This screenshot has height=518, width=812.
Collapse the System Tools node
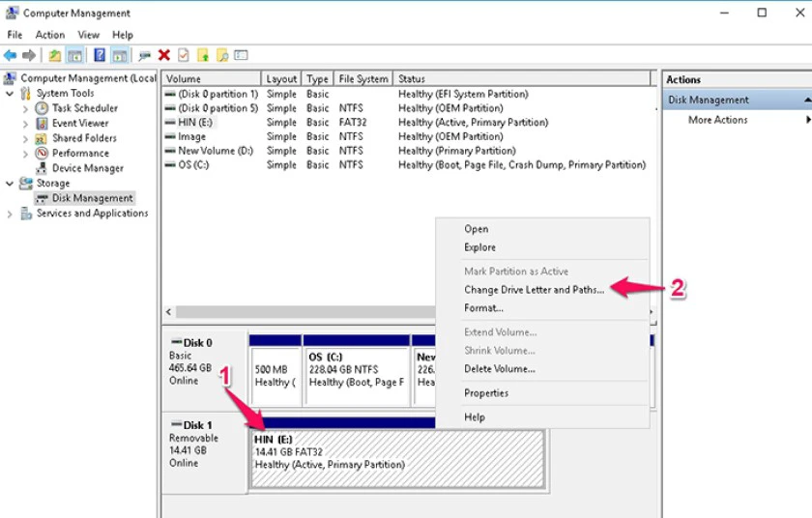(10, 94)
